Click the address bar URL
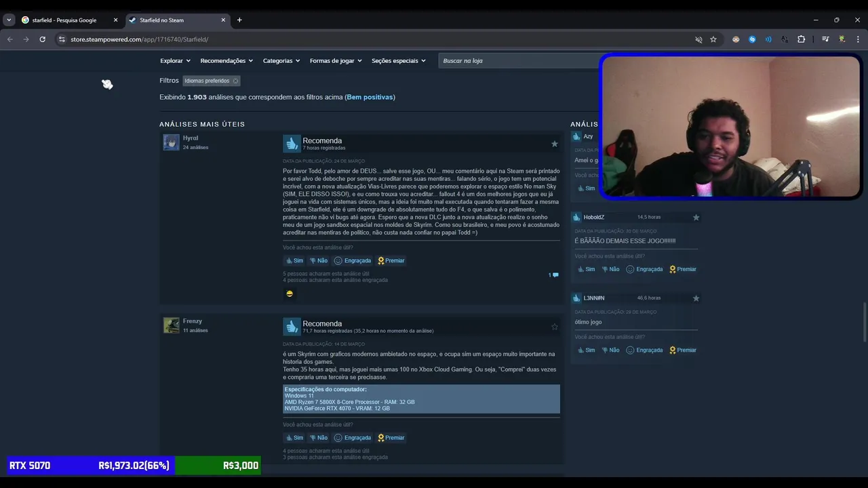The height and width of the screenshot is (488, 868). click(x=139, y=39)
